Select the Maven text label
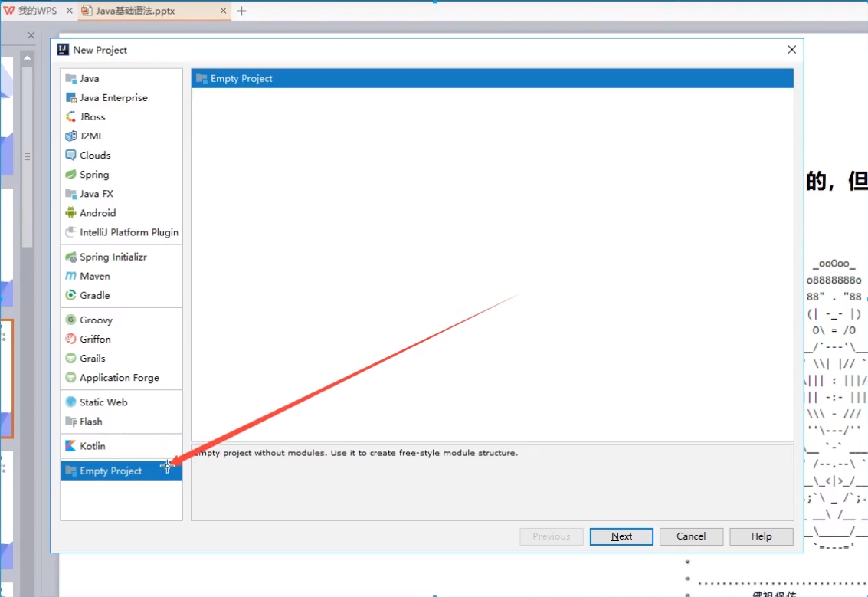The image size is (868, 597). [95, 276]
